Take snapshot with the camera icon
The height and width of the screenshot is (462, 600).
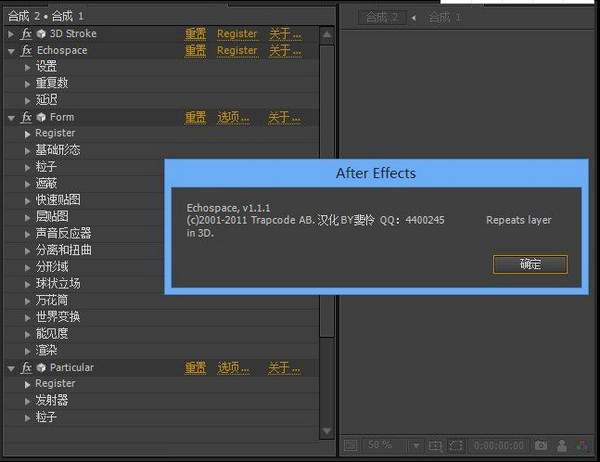(541, 446)
